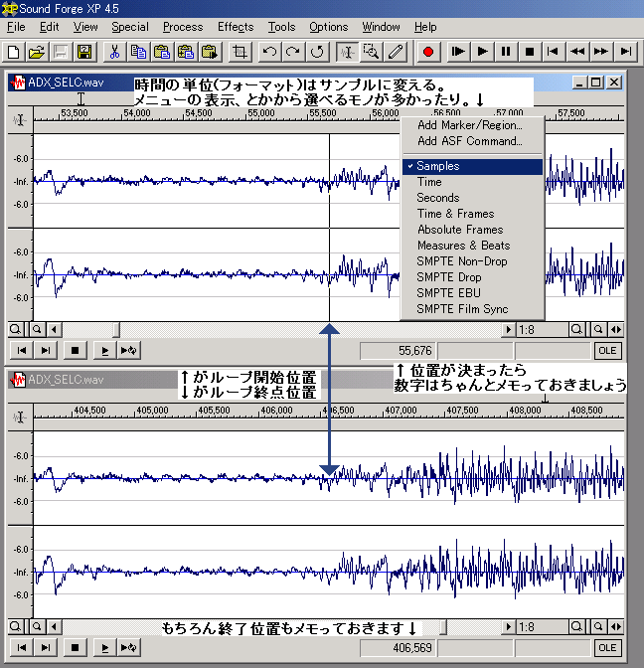The height and width of the screenshot is (668, 644).
Task: Open the Special menu
Action: click(130, 27)
